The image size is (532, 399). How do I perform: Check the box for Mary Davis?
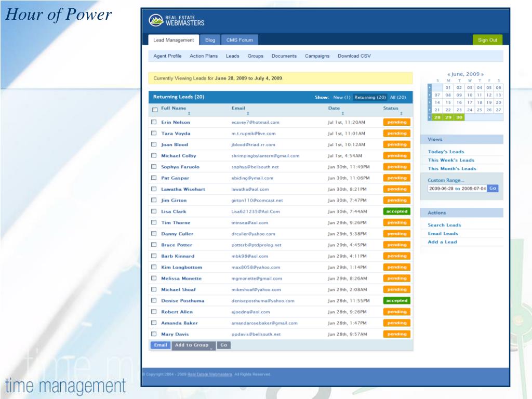(154, 334)
